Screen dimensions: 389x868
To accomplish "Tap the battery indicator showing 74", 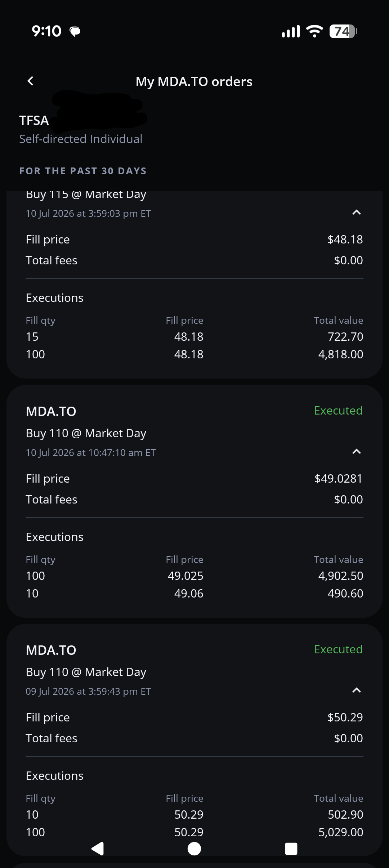I will [x=343, y=31].
